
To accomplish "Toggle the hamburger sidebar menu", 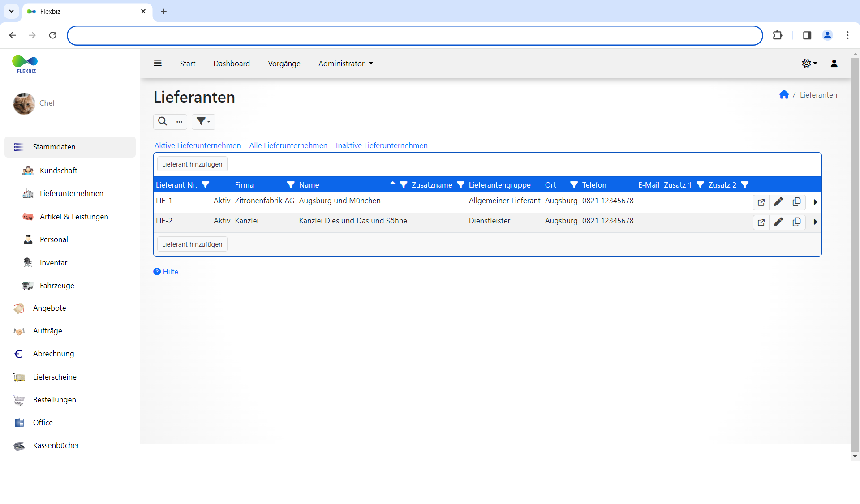I will [158, 63].
